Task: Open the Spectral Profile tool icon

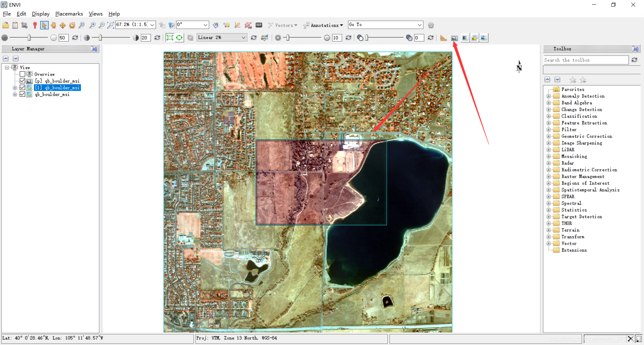Action: coord(226,25)
